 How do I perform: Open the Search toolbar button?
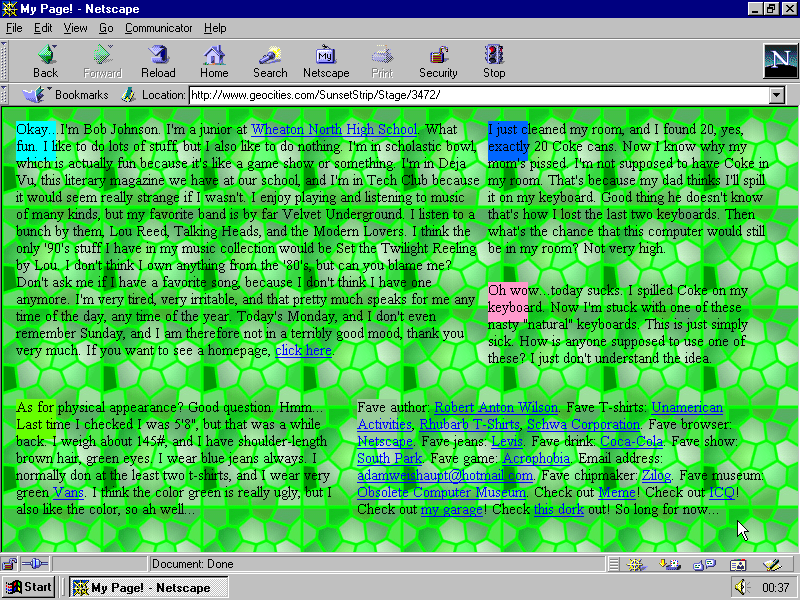(270, 61)
